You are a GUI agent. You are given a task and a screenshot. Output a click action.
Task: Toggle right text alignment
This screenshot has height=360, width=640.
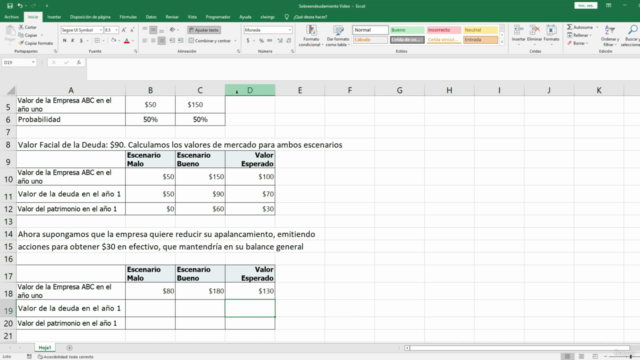pyautogui.click(x=162, y=40)
